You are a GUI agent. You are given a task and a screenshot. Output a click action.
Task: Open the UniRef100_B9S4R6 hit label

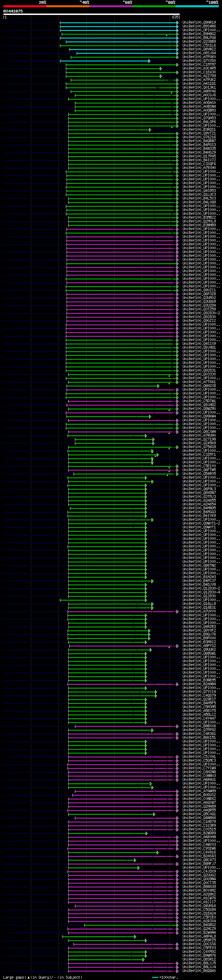199,26
